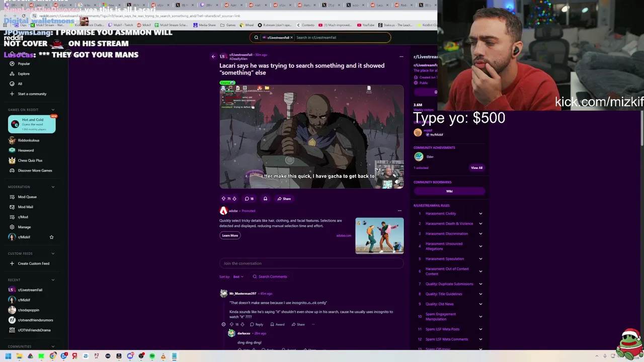Reload the page in the browser
644x362 pixels.
[23, 16]
